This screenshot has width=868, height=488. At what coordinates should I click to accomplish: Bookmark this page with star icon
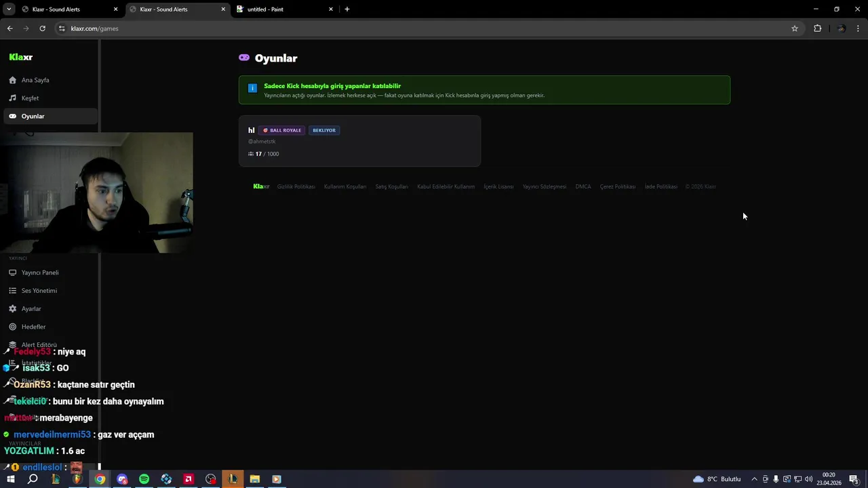(795, 28)
